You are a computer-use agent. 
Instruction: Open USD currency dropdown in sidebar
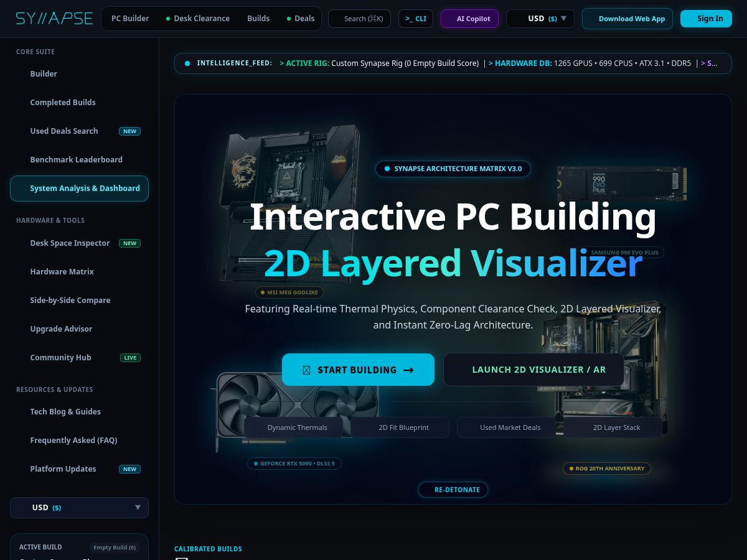(79, 508)
